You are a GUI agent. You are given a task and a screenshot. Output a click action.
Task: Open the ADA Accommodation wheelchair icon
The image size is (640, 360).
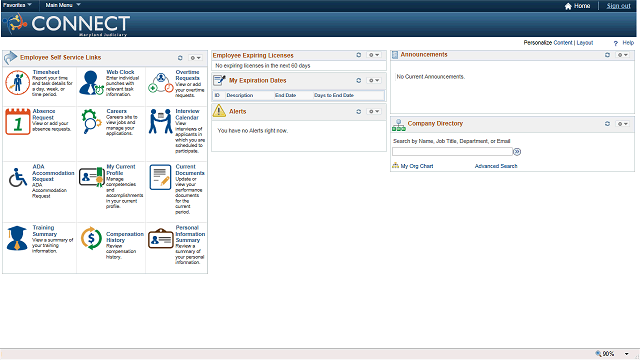coord(17,178)
